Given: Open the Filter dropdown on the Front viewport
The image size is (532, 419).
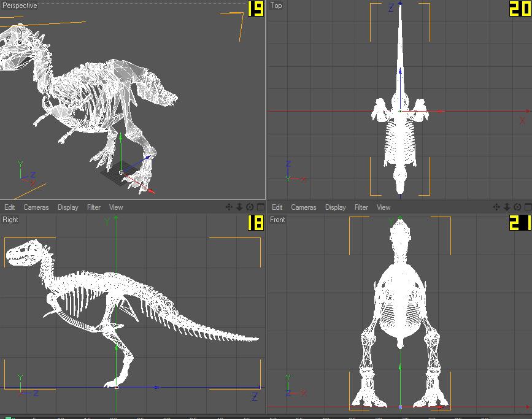Looking at the screenshot, I should (361, 207).
